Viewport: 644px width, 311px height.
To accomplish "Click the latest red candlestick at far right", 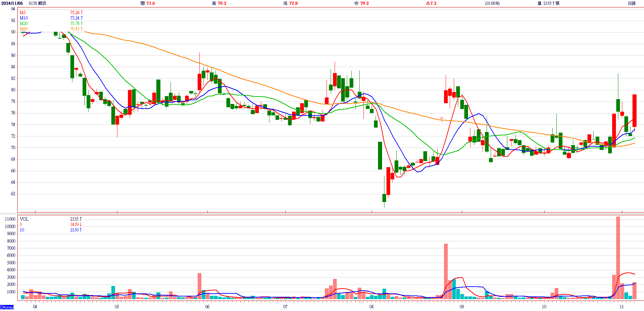I will (x=635, y=110).
